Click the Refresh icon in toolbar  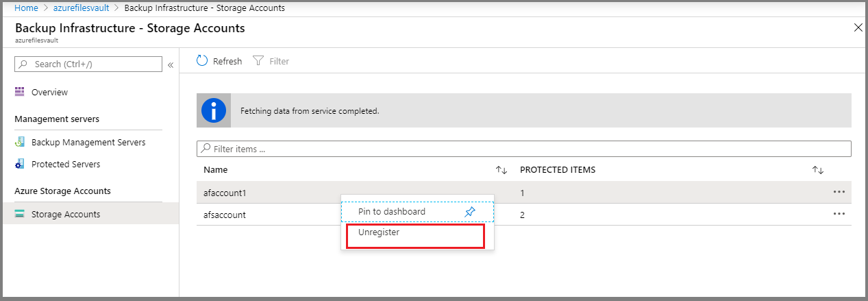[x=202, y=61]
